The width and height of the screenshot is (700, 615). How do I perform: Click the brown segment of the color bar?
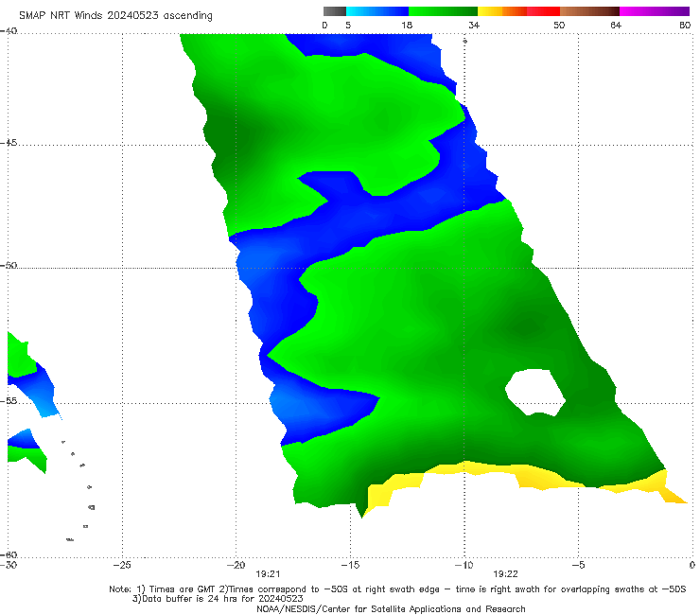click(x=589, y=11)
